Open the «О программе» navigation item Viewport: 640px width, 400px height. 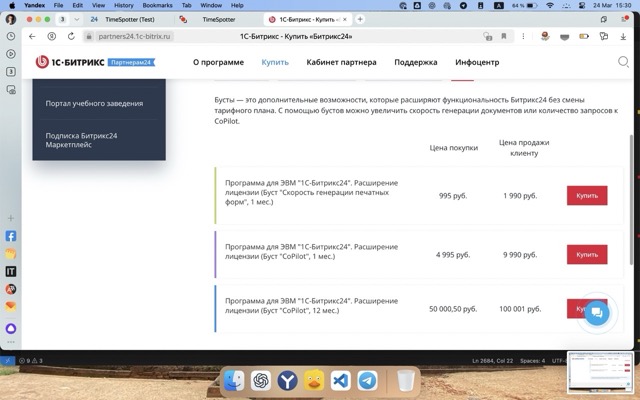coord(218,62)
